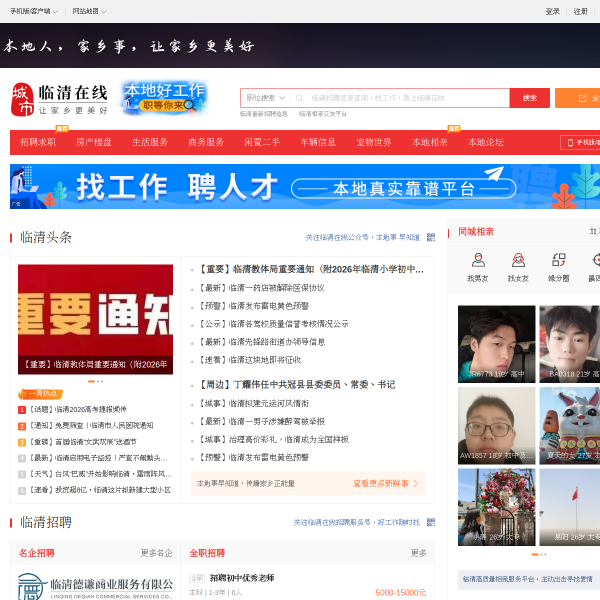The height and width of the screenshot is (600, 600).
Task: Open news 治理高价彩礼，临清成为全国样板
Action: [274, 439]
